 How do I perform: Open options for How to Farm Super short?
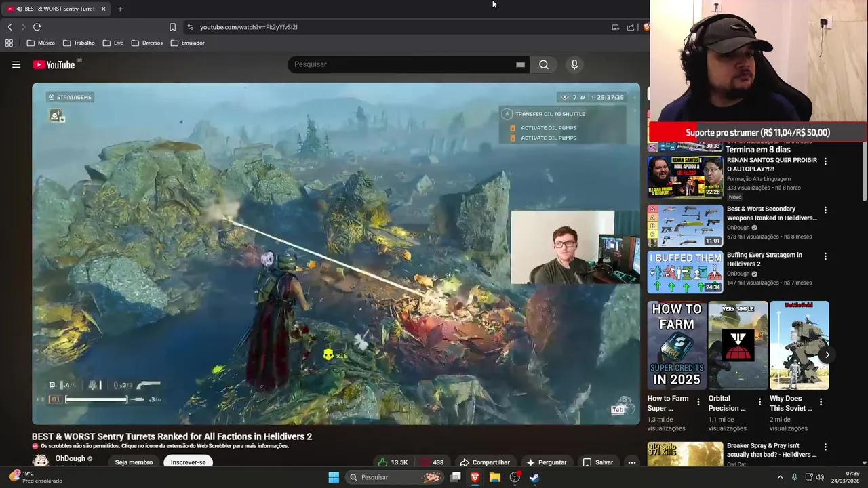[x=698, y=402]
